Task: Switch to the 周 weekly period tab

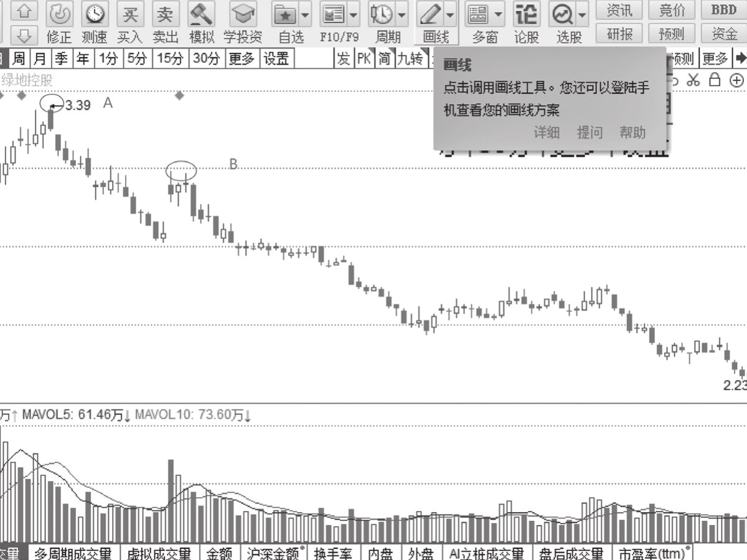Action: coord(19,59)
